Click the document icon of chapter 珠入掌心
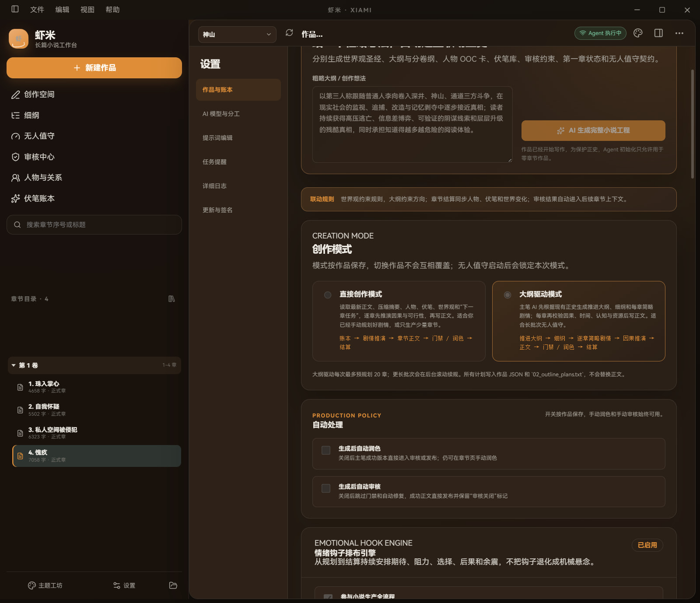 point(20,387)
